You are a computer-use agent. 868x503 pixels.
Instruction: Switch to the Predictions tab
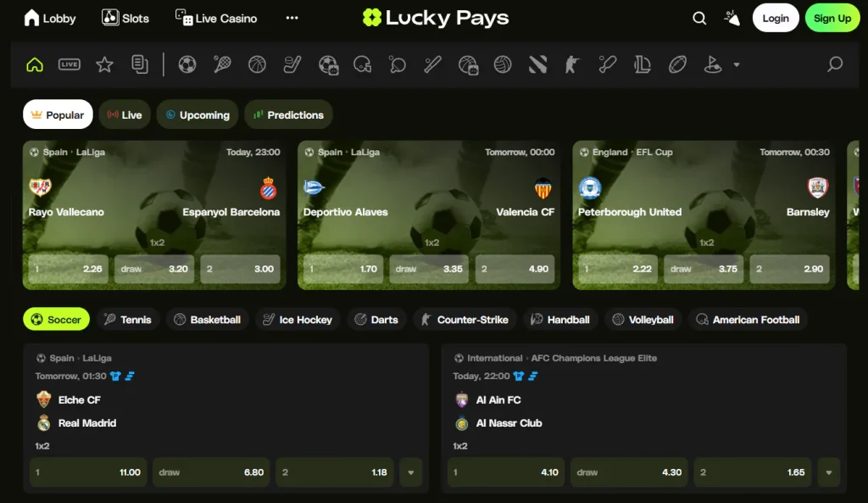(x=288, y=115)
